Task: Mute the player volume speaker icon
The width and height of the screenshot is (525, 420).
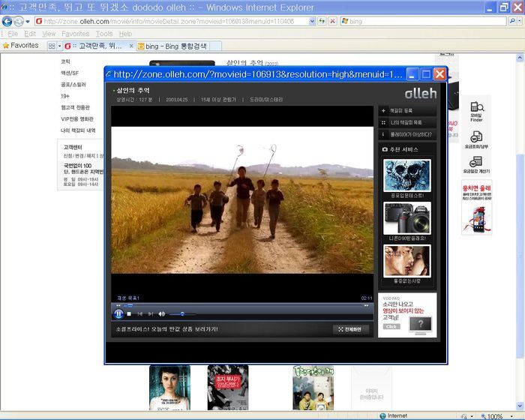Action: [x=162, y=313]
